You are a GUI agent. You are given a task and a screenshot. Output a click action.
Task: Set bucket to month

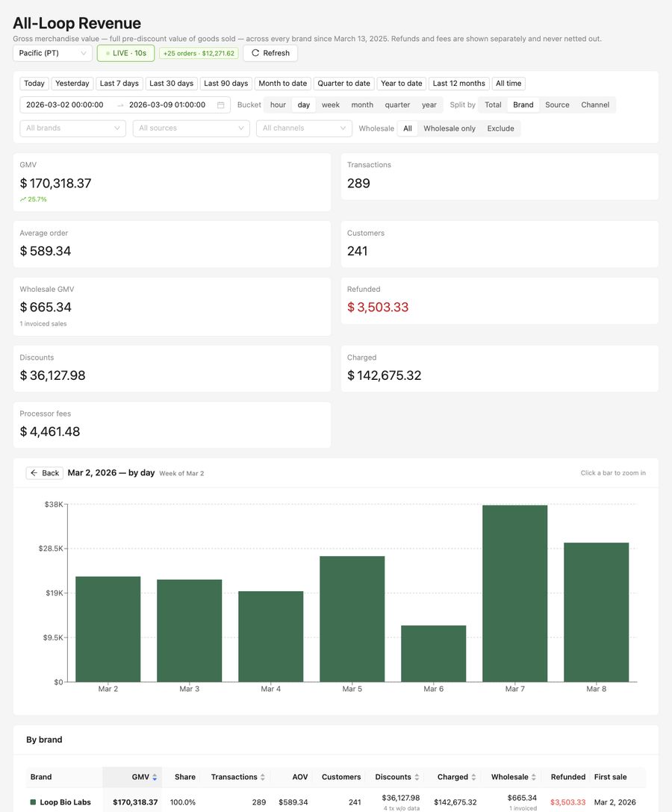point(362,104)
